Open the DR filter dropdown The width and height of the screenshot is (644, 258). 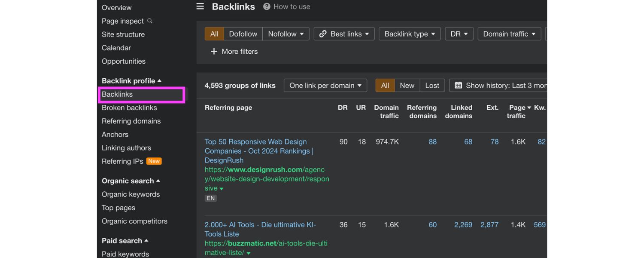(459, 34)
